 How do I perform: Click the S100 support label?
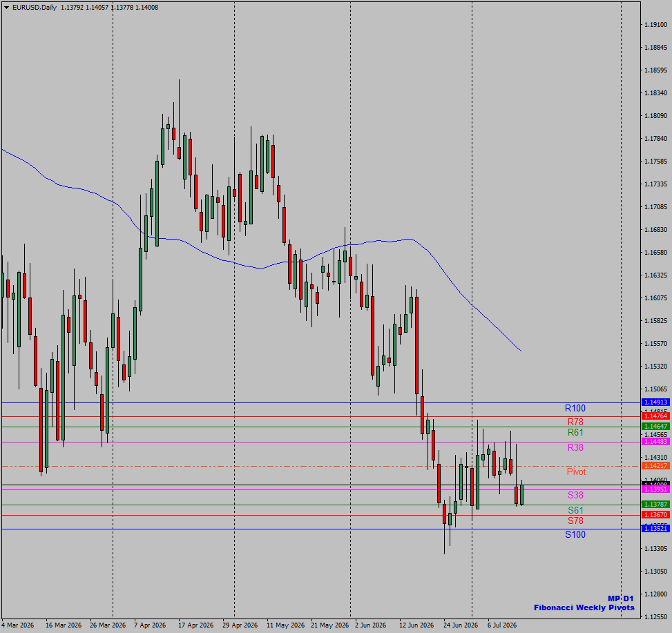(x=575, y=534)
